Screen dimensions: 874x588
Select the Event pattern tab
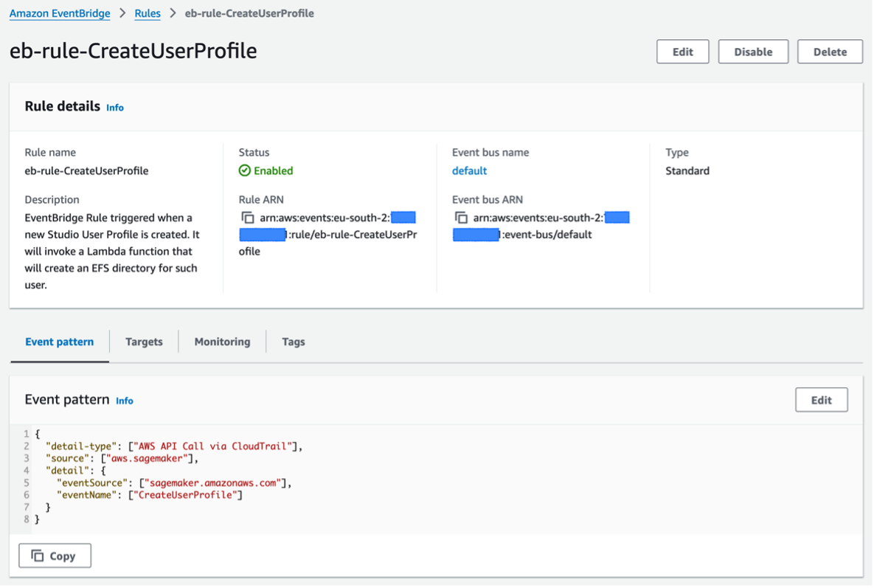60,342
